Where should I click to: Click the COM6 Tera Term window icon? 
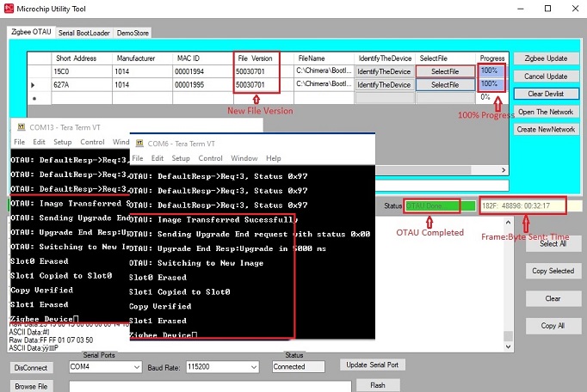[x=139, y=144]
